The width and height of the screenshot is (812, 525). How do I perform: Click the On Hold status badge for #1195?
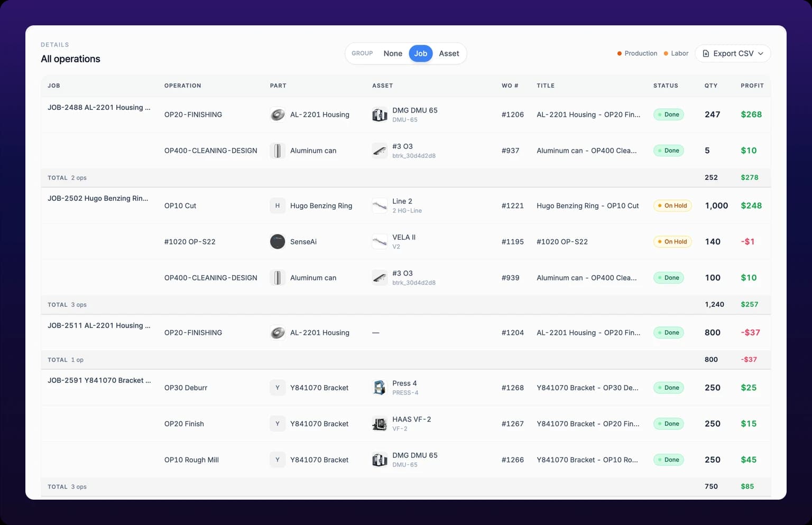(672, 241)
